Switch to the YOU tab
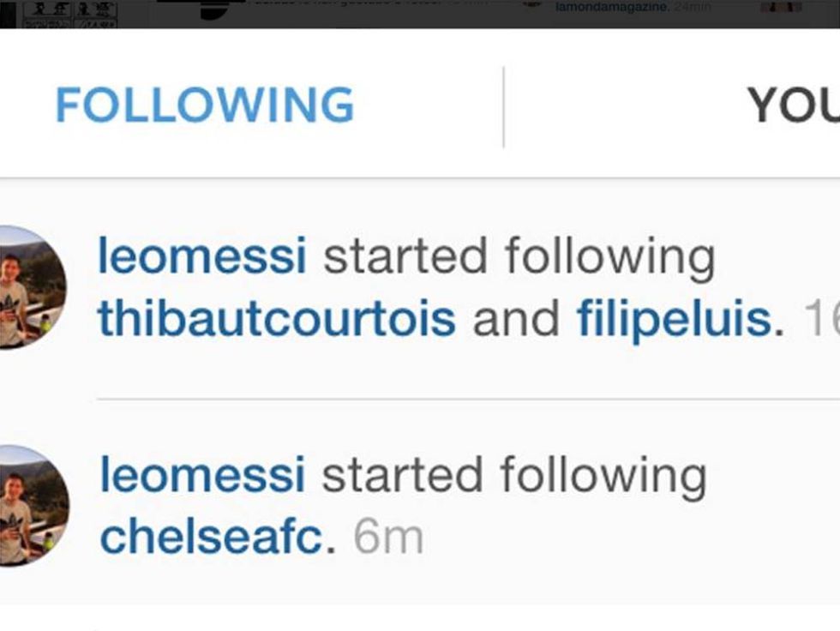The image size is (840, 631). [793, 105]
